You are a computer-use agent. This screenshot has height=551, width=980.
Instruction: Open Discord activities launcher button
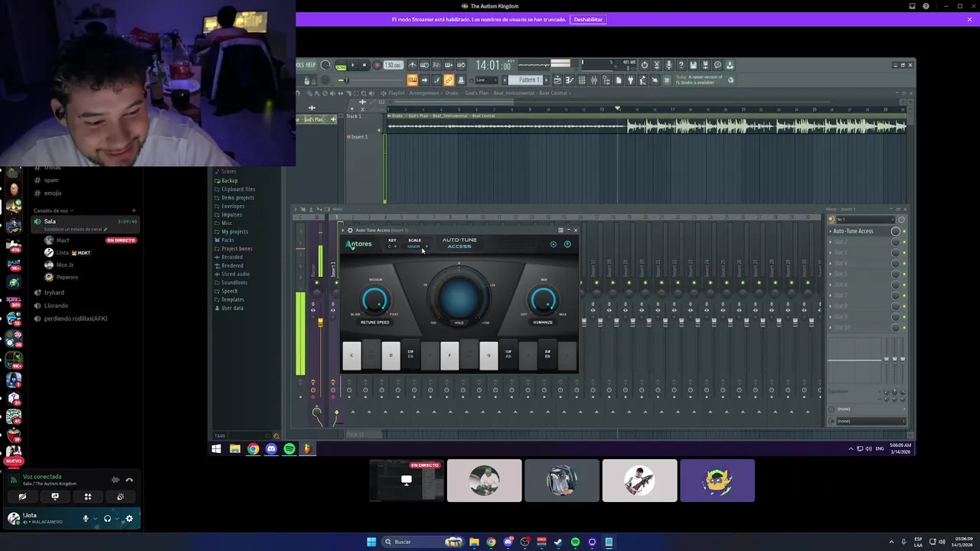[88, 497]
